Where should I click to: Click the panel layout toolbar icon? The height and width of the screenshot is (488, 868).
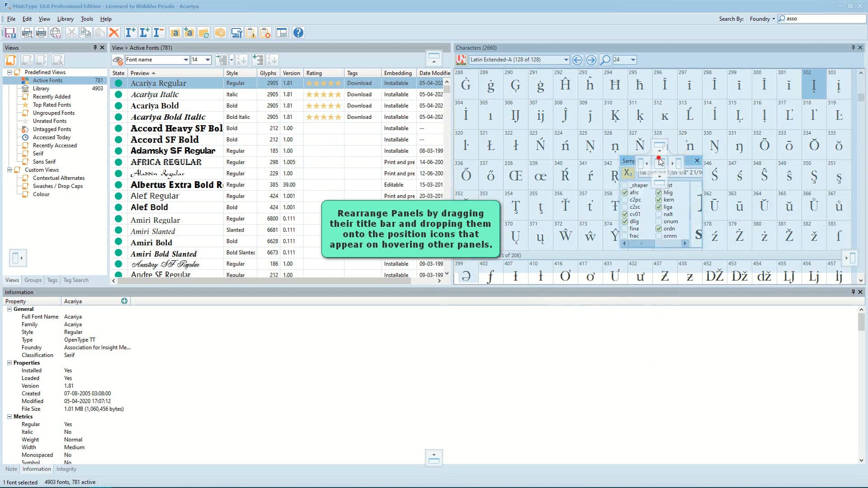click(282, 33)
